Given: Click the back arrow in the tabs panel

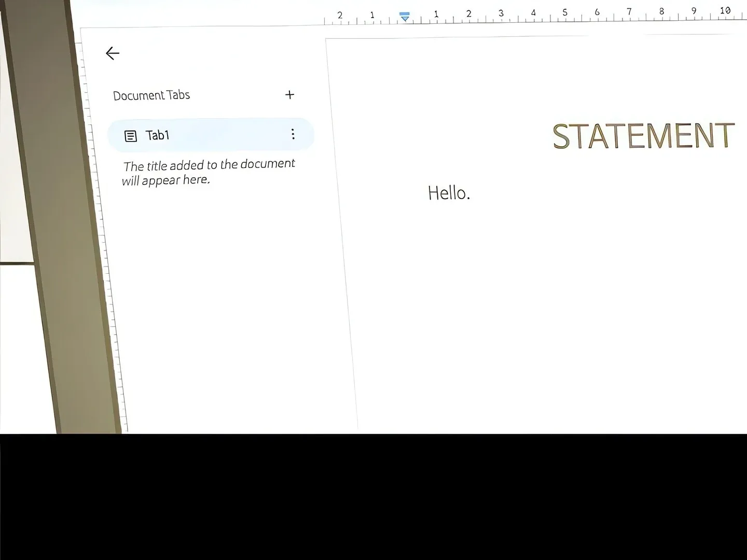Looking at the screenshot, I should pos(113,53).
